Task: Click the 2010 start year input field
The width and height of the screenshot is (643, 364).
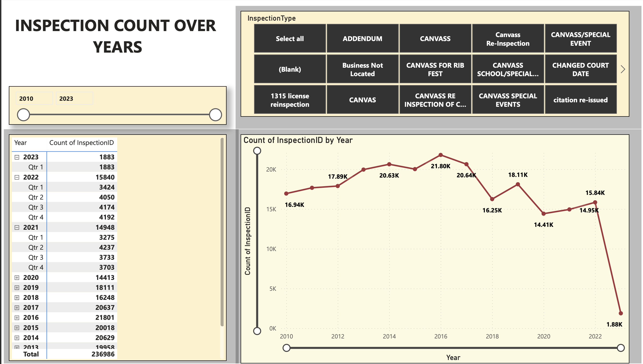Action: [34, 98]
